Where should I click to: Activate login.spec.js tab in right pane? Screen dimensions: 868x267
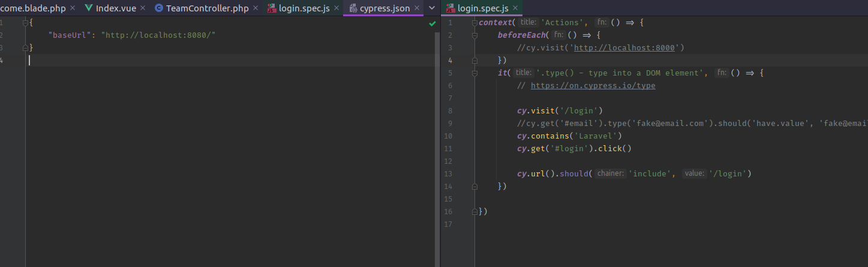pyautogui.click(x=483, y=8)
